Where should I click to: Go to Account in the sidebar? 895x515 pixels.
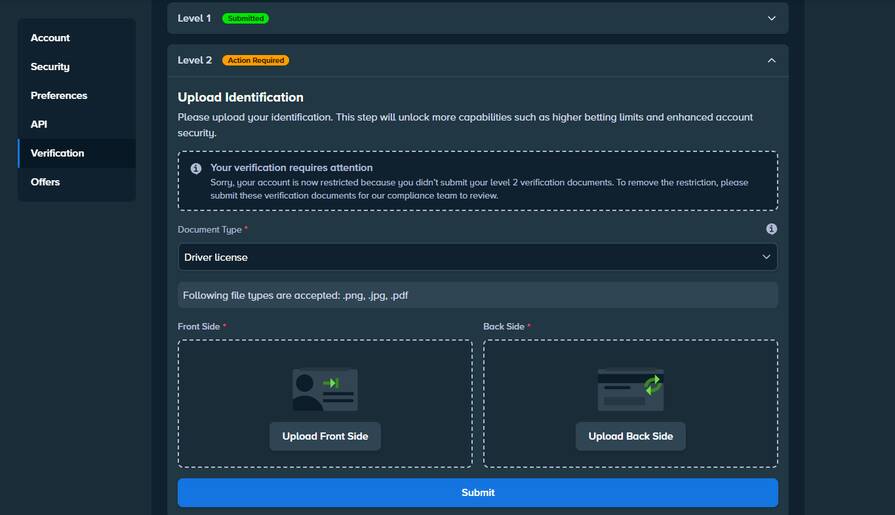(50, 38)
